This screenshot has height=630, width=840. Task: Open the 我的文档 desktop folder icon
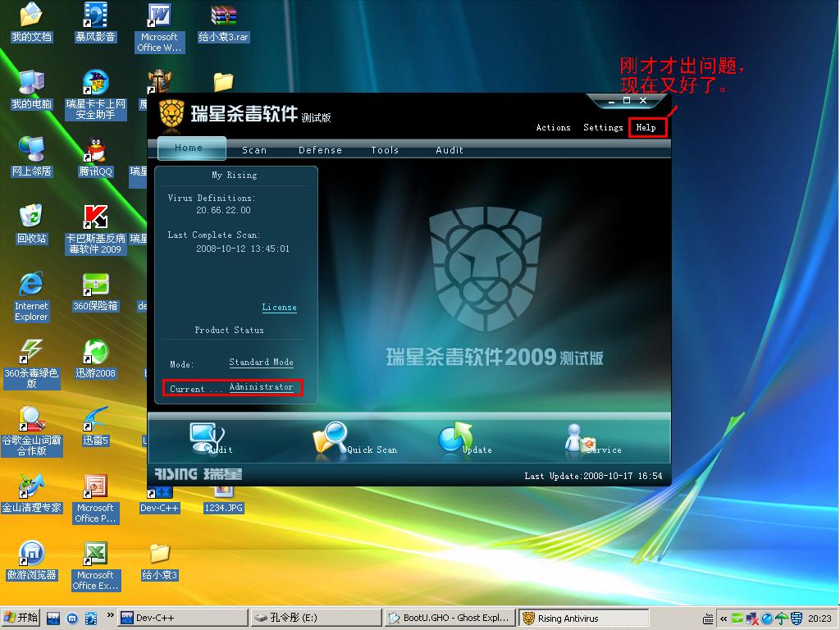31,21
